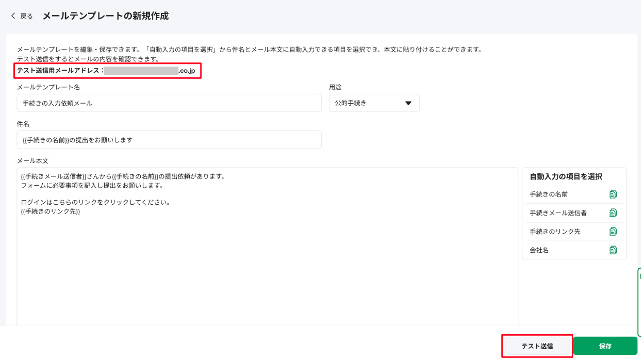Copy the 手続きメール送信者 auto-input item icon
The image size is (644, 359).
(x=613, y=213)
